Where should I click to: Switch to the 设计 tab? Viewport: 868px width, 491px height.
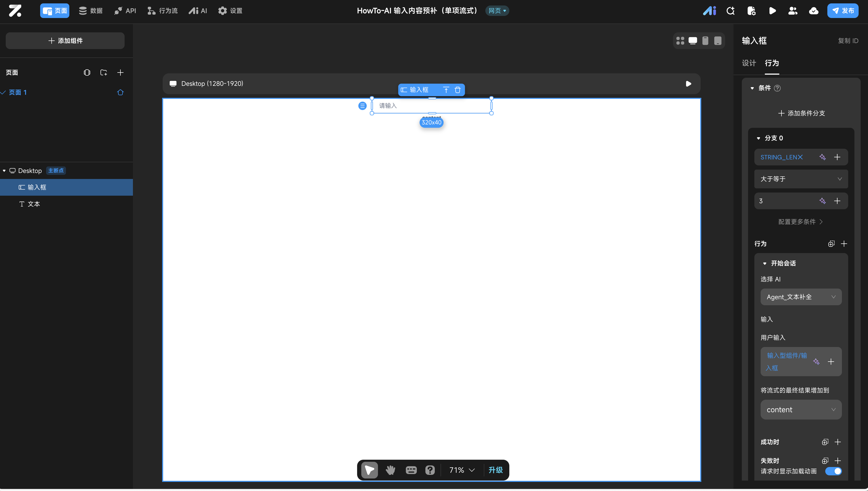(749, 63)
